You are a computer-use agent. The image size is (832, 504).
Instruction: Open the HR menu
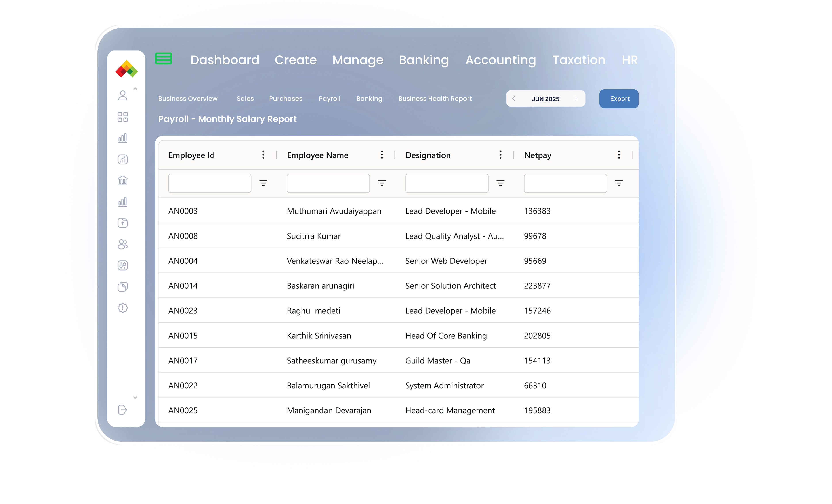[630, 60]
